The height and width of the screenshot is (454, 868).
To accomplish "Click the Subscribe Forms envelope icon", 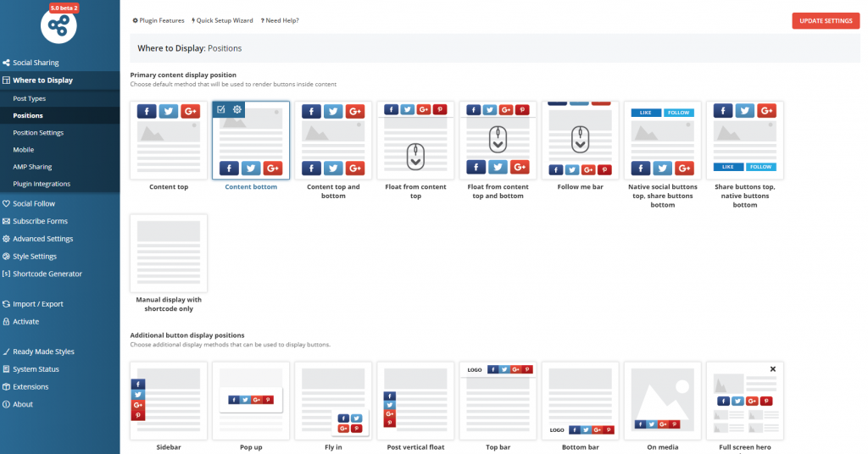I will click(7, 221).
